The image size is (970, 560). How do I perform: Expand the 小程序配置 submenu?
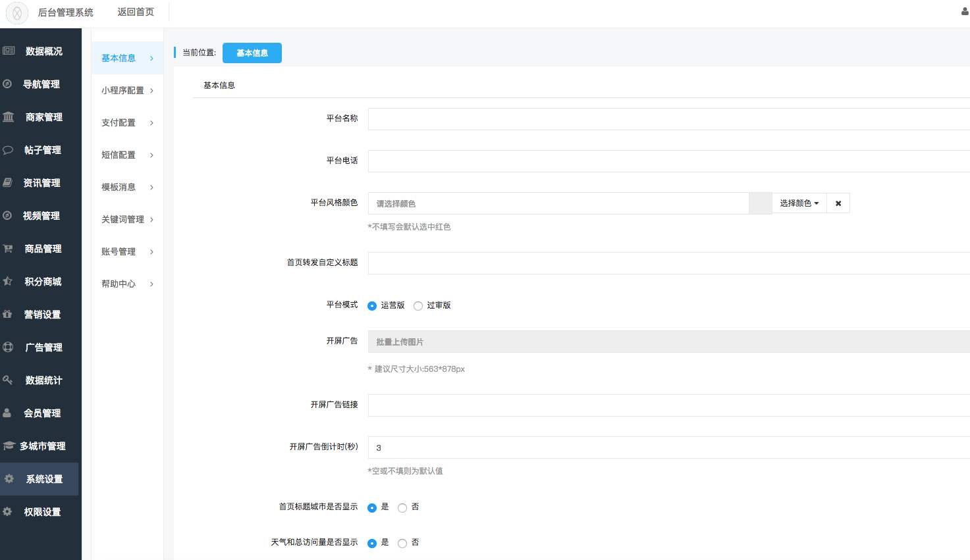[x=127, y=91]
